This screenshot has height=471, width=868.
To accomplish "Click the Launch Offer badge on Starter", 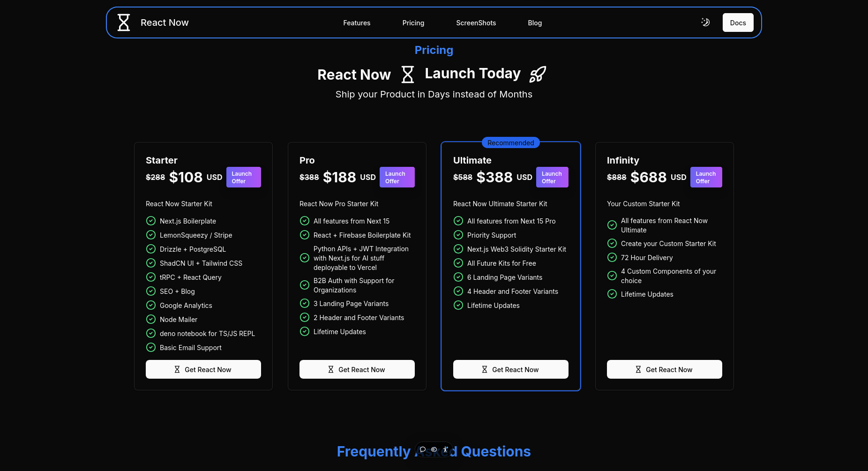I will point(244,177).
